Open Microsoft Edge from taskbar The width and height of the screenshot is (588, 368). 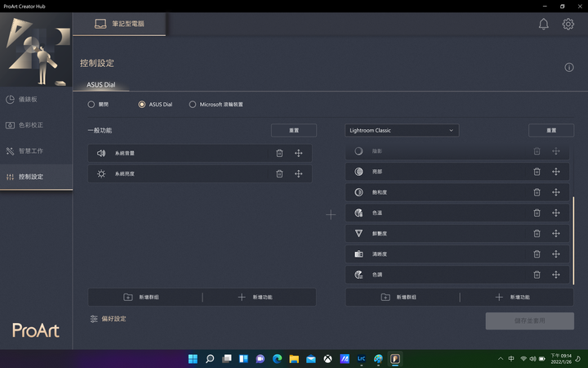pos(277,359)
